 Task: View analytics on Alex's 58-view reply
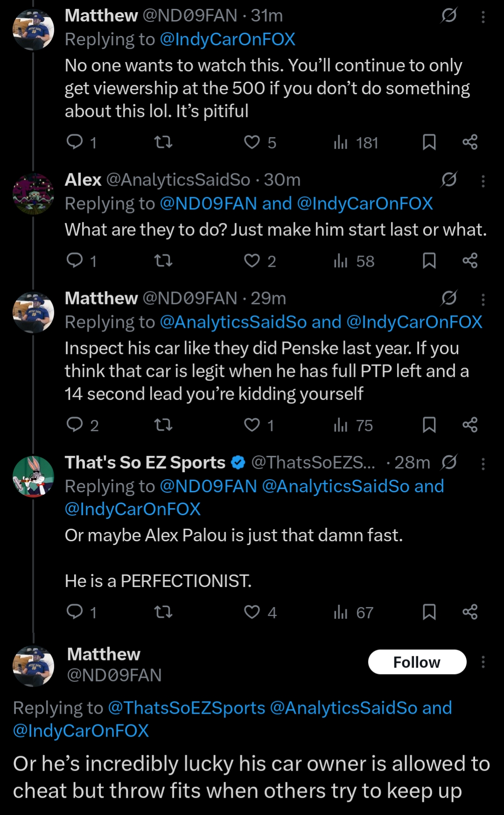341,261
